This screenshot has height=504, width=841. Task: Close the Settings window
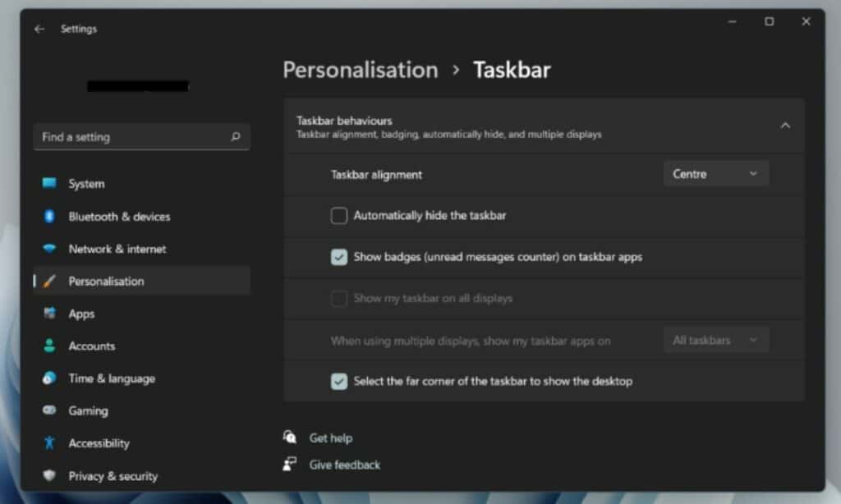tap(806, 21)
